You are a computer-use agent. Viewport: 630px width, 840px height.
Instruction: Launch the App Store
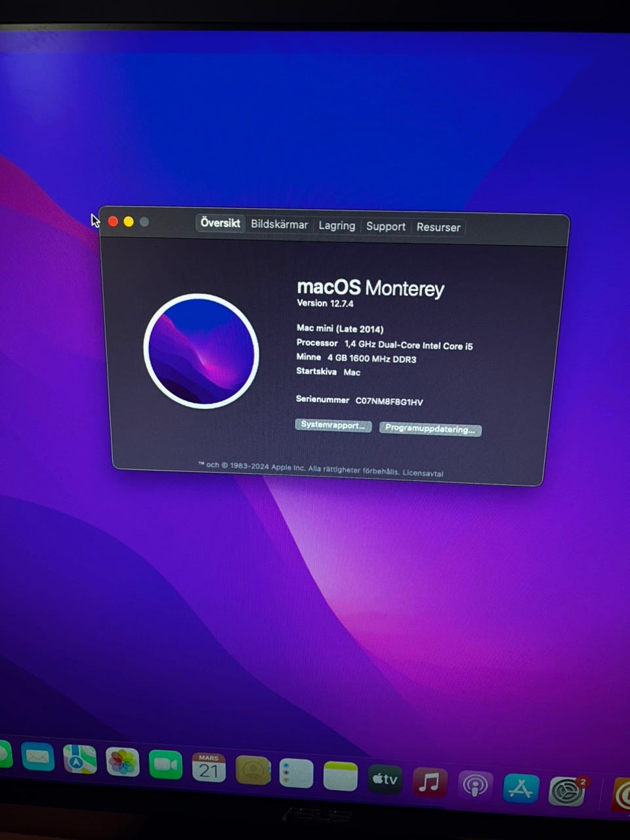(x=521, y=789)
